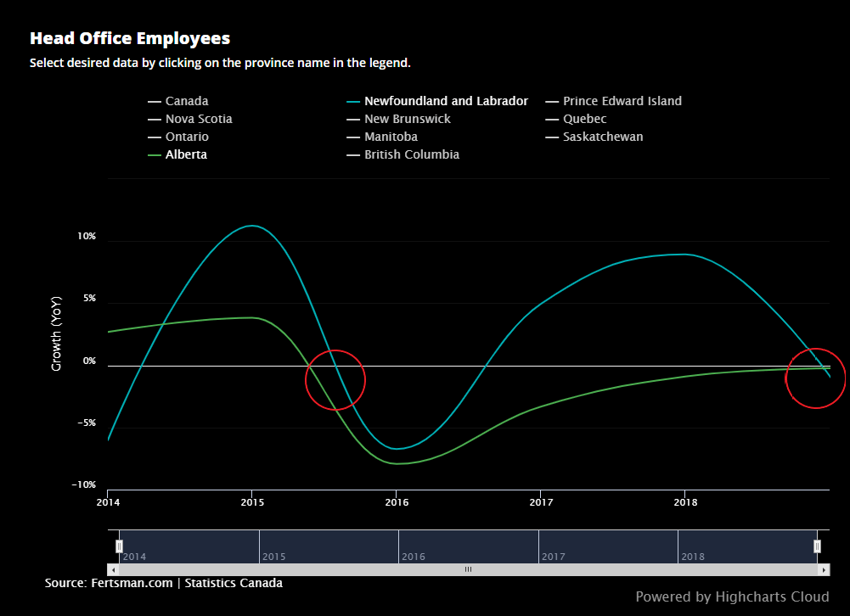Toggle the British Columbia legend entry

(411, 154)
